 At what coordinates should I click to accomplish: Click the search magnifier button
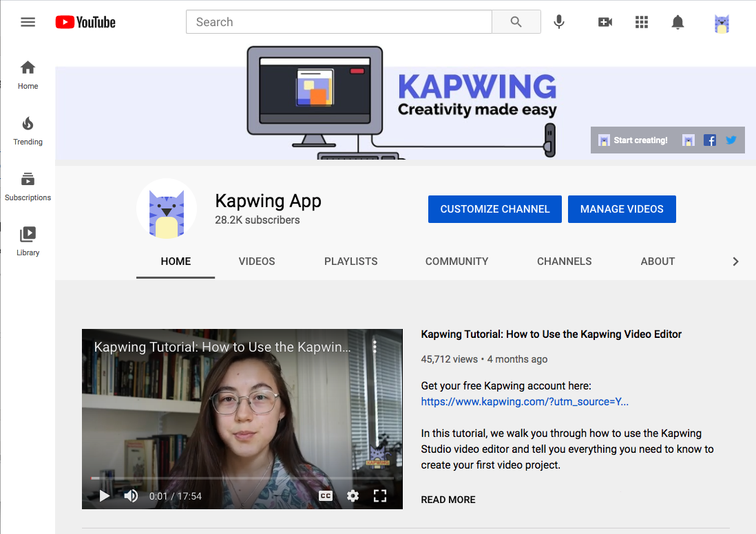click(516, 22)
